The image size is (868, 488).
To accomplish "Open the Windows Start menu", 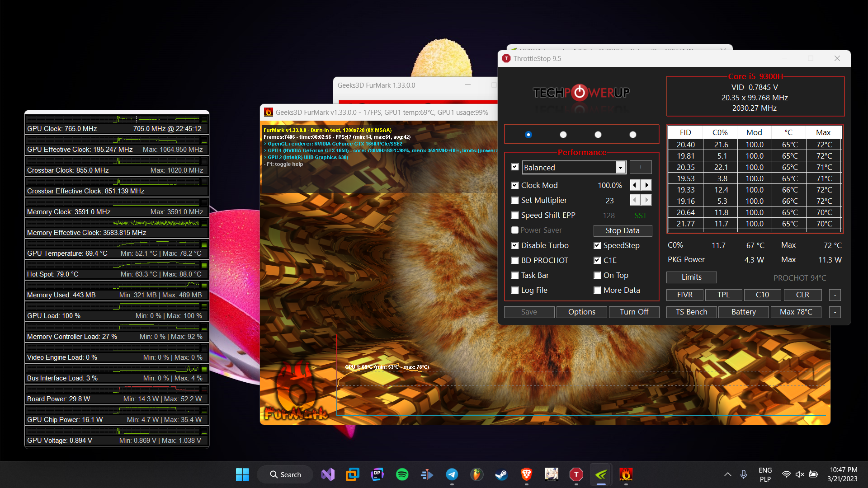I will click(242, 474).
